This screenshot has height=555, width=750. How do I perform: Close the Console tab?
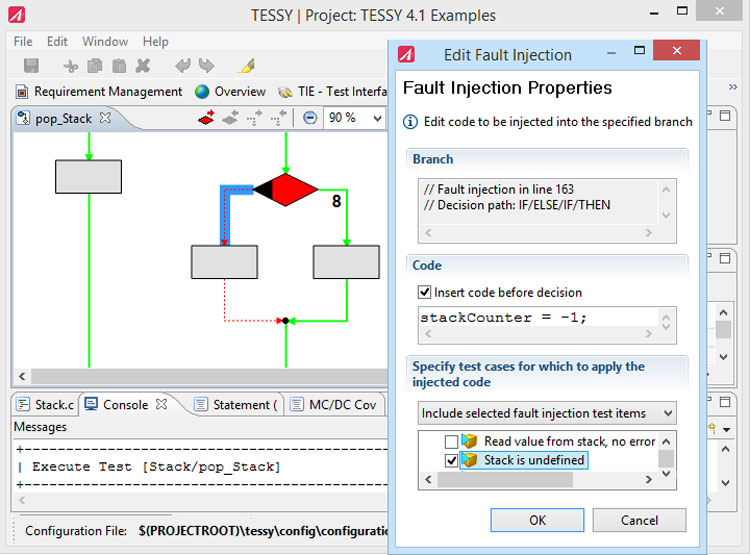162,404
